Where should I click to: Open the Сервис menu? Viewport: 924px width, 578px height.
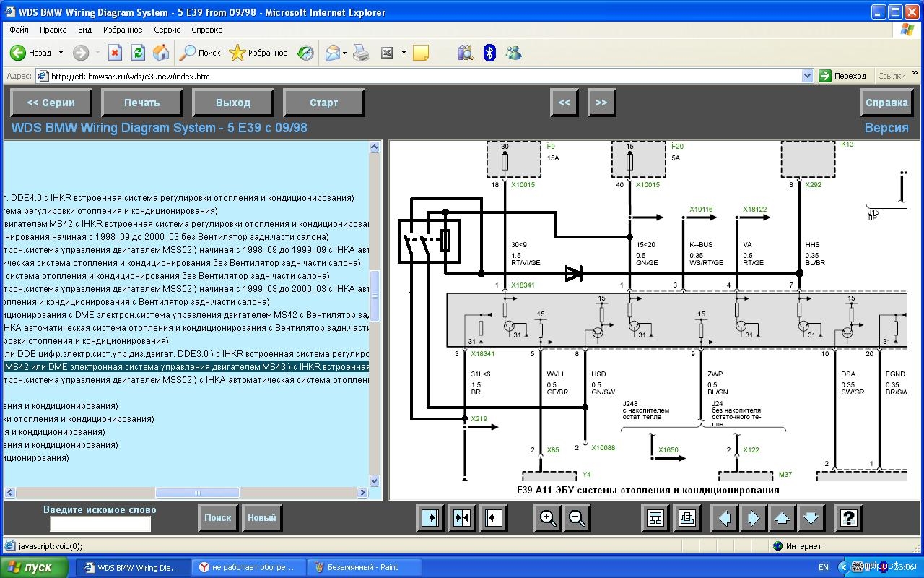167,30
